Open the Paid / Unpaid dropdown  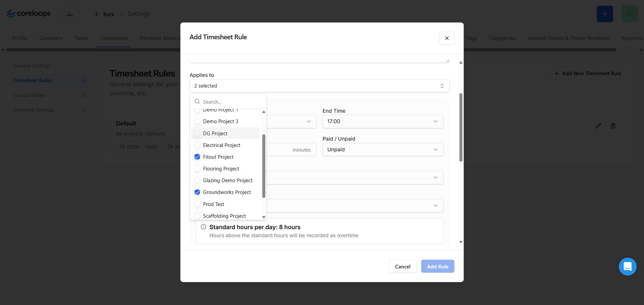pos(383,150)
